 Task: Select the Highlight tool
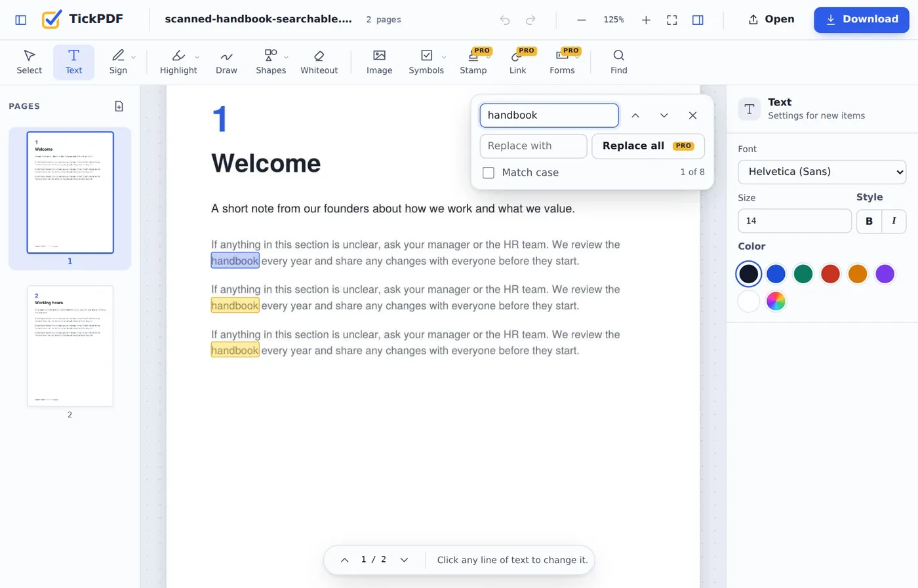pos(178,62)
